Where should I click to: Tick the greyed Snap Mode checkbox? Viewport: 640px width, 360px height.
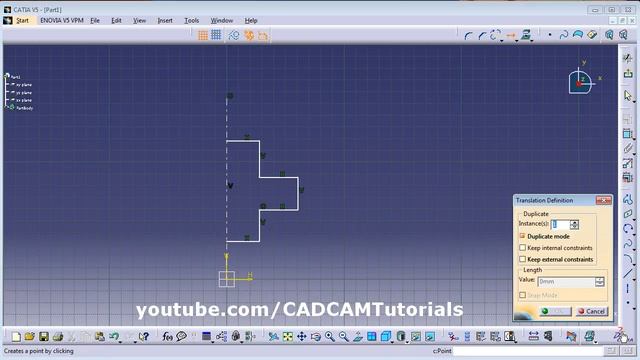522,295
